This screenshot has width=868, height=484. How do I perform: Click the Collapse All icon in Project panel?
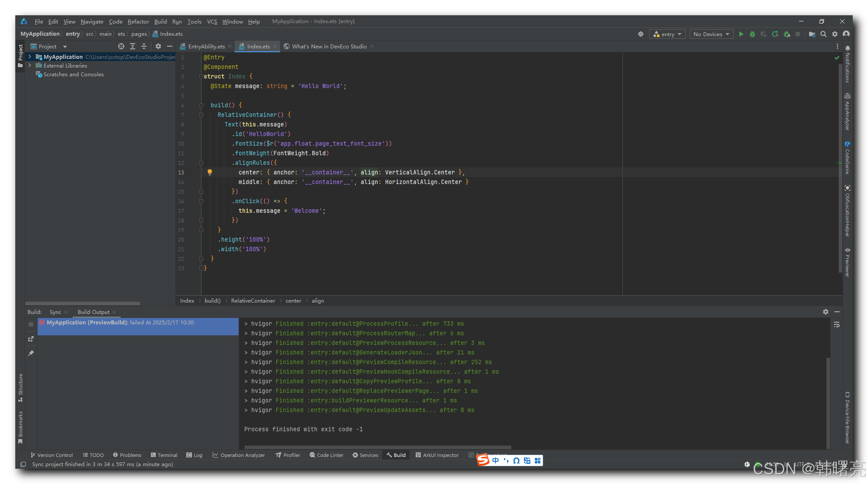[x=144, y=46]
